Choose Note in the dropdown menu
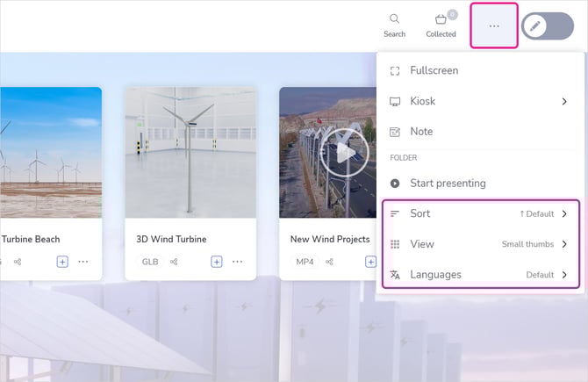Image resolution: width=588 pixels, height=382 pixels. coord(480,132)
